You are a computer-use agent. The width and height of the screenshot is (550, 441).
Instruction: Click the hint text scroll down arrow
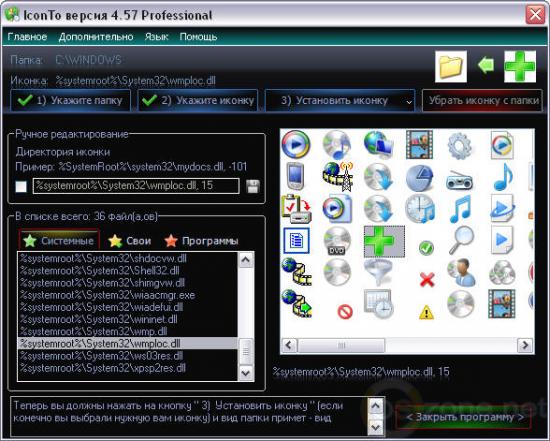(376, 427)
